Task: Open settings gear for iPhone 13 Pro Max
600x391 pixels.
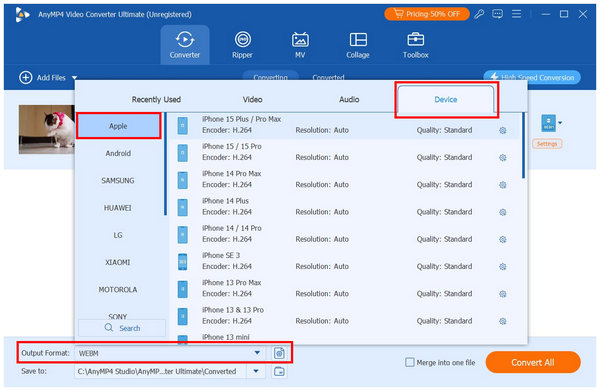Action: coord(503,294)
